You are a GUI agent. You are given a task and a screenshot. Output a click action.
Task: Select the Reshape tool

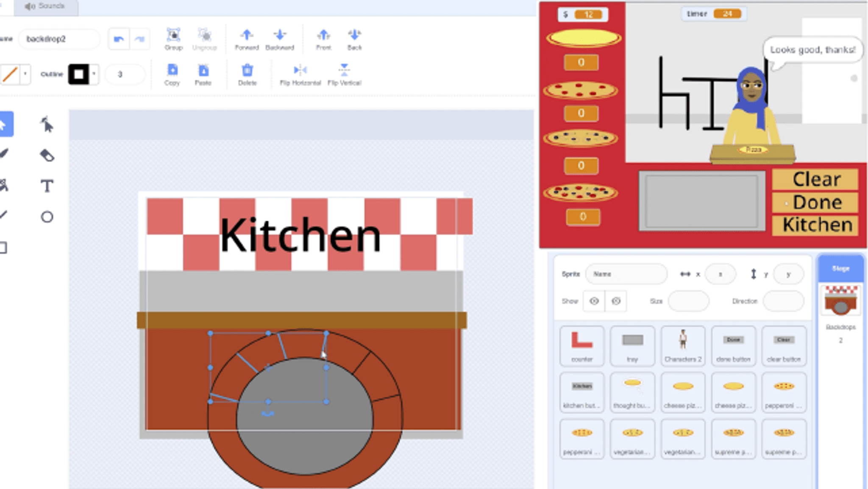[47, 125]
